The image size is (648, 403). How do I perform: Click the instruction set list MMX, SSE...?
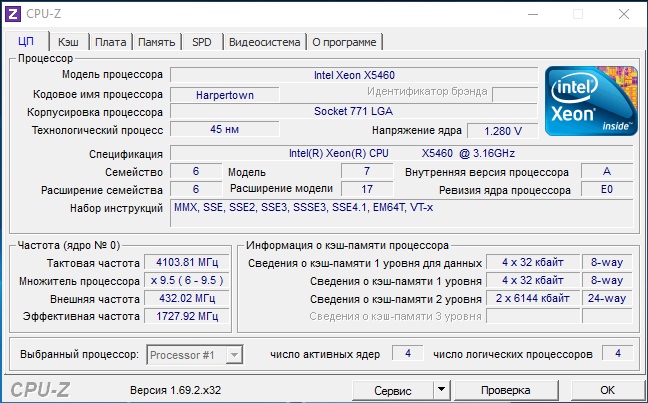click(402, 213)
